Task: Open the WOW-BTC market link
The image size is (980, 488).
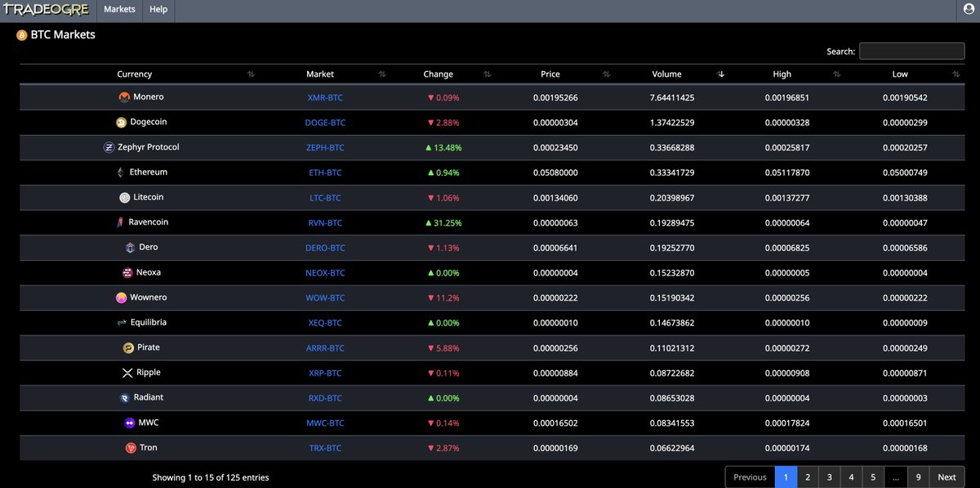Action: tap(325, 298)
